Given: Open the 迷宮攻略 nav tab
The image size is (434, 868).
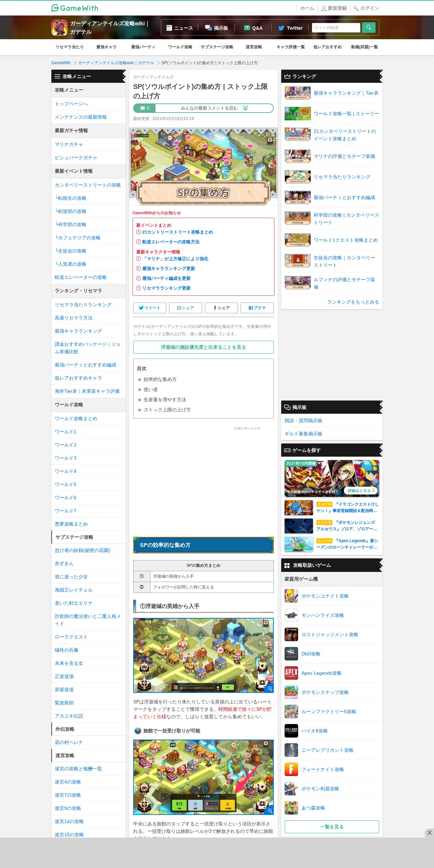Looking at the screenshot, I should pyautogui.click(x=254, y=47).
